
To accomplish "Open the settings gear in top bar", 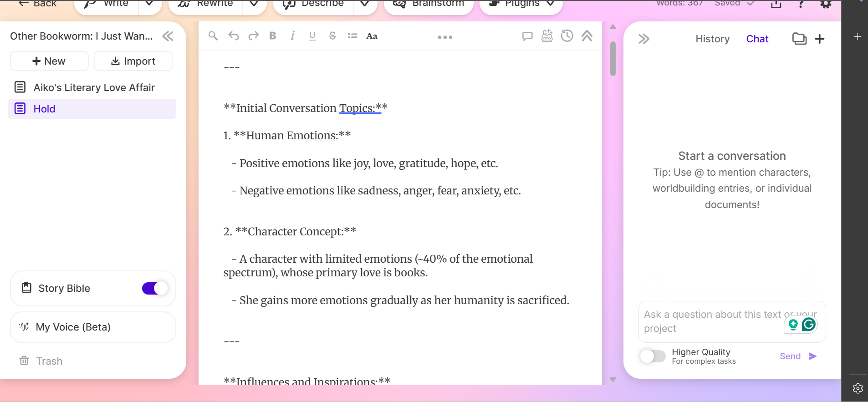I will [826, 4].
